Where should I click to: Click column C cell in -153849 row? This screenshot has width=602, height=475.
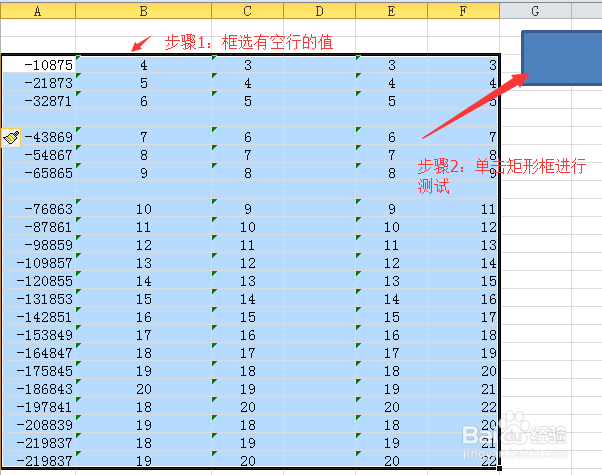coord(248,335)
